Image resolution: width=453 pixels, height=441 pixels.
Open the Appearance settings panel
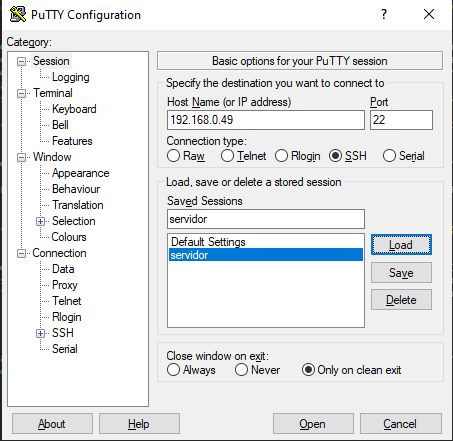tap(81, 173)
